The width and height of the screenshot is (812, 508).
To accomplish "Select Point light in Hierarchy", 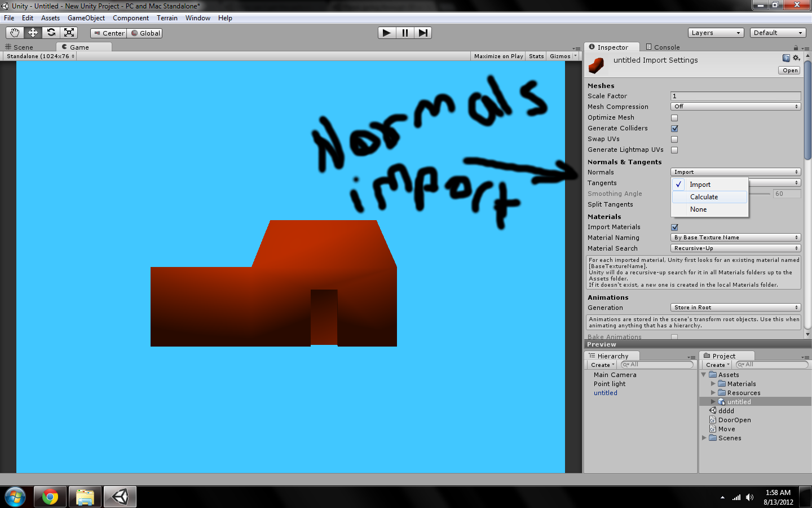I will pos(609,384).
